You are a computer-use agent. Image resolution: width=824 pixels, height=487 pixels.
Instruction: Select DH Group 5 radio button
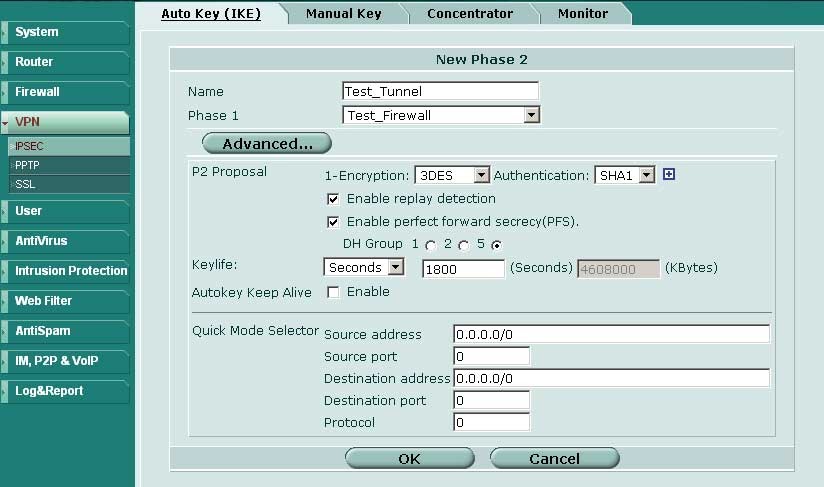click(x=496, y=245)
